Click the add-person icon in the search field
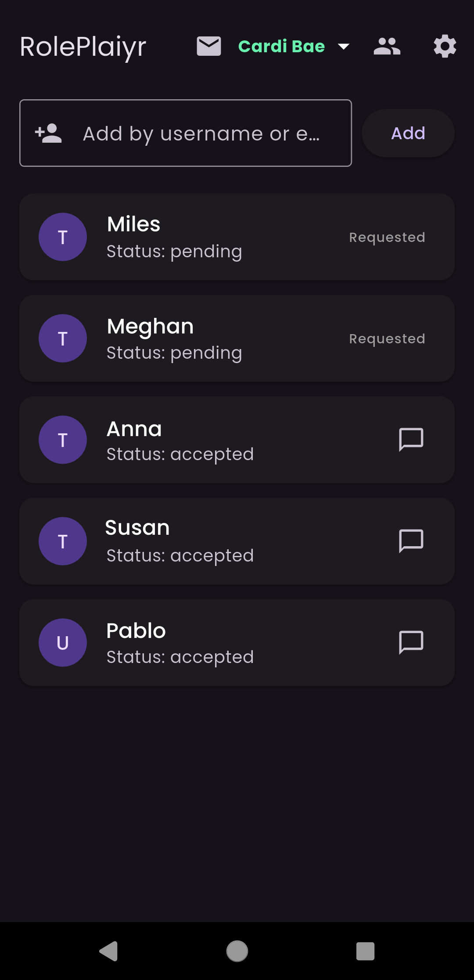Viewport: 474px width, 980px height. coord(49,133)
